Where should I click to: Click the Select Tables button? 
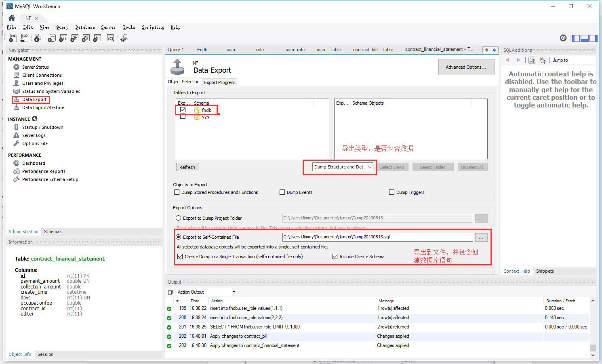pos(432,167)
